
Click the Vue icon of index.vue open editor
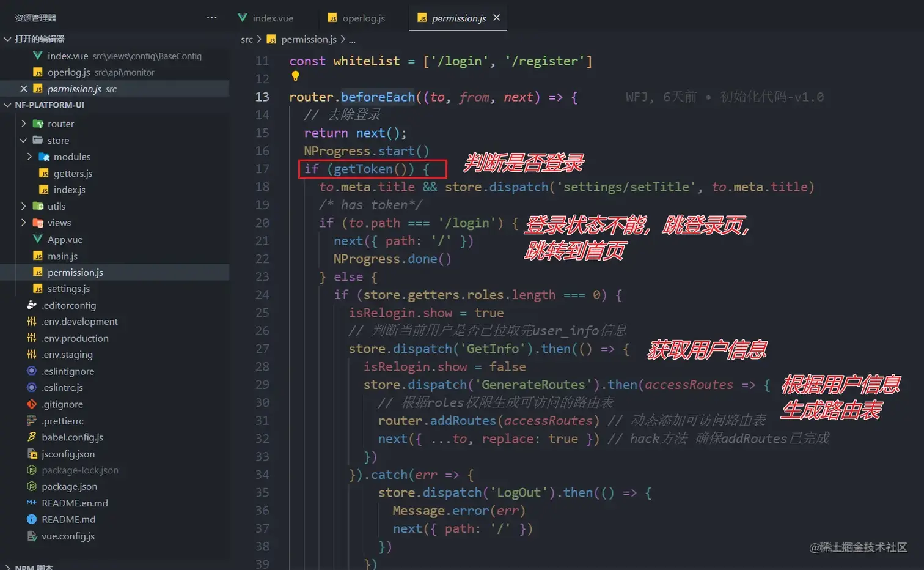click(x=38, y=56)
